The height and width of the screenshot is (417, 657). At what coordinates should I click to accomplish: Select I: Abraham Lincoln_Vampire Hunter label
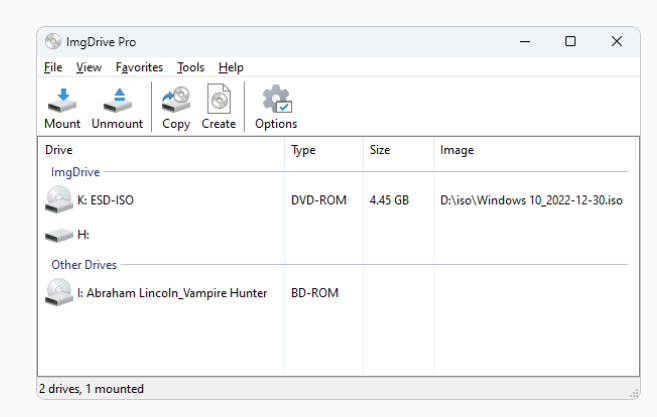pos(172,293)
